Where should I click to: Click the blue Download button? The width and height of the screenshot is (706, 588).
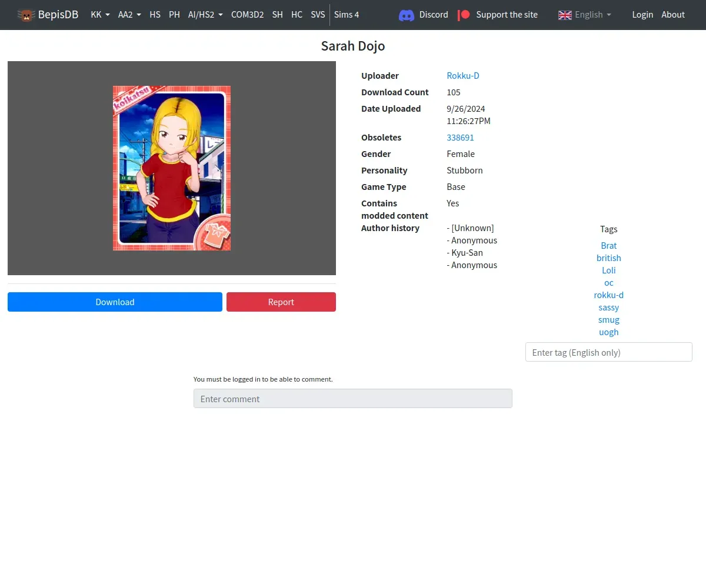click(115, 302)
